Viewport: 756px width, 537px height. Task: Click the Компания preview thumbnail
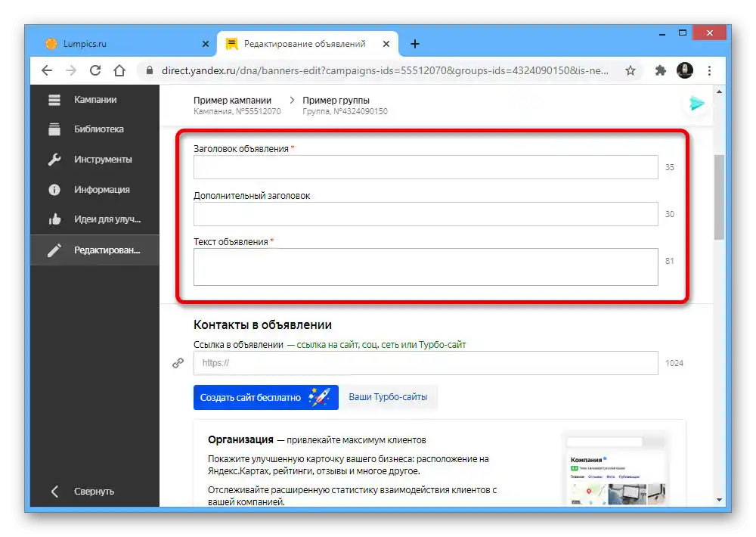point(615,469)
